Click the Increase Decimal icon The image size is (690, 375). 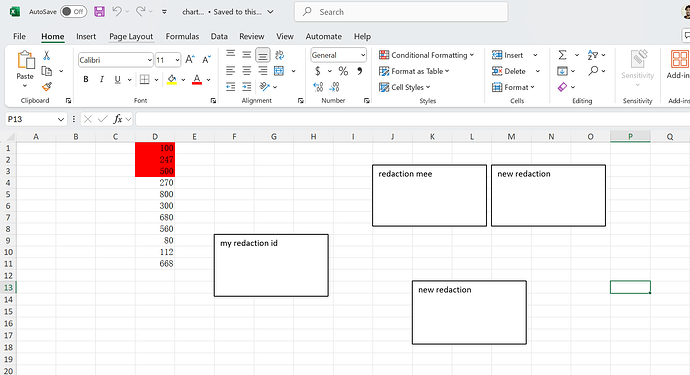coord(318,87)
